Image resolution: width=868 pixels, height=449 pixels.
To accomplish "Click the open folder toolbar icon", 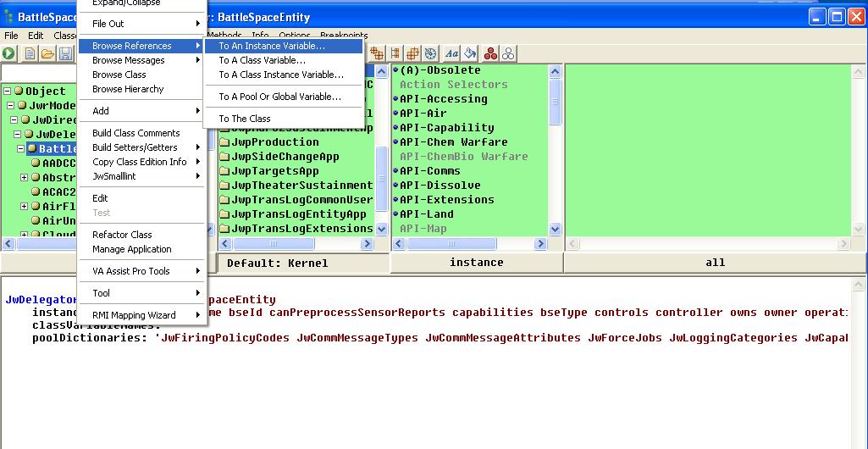I will pos(47,54).
